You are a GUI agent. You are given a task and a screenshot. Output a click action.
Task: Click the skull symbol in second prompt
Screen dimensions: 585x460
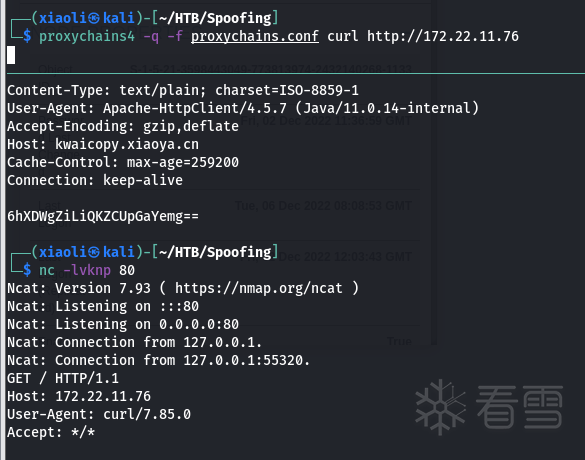click(94, 253)
